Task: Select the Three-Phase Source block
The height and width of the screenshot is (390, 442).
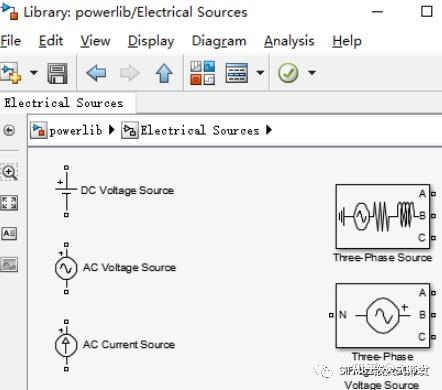Action: click(x=383, y=216)
